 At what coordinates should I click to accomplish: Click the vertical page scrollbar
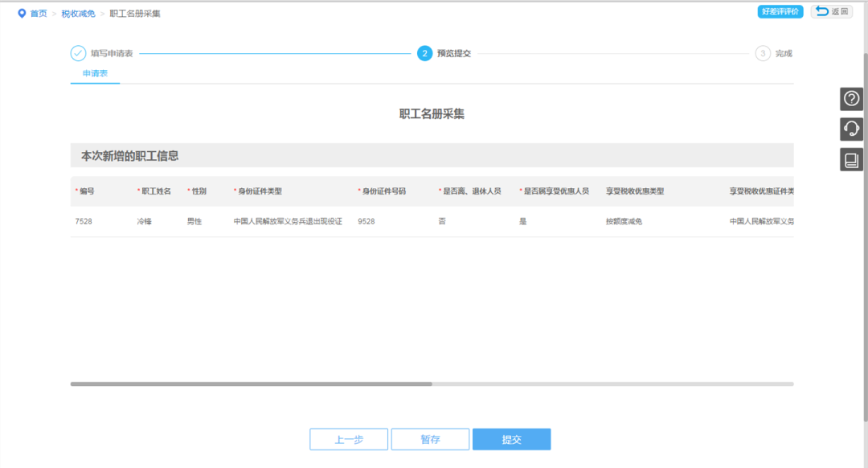tap(865, 238)
